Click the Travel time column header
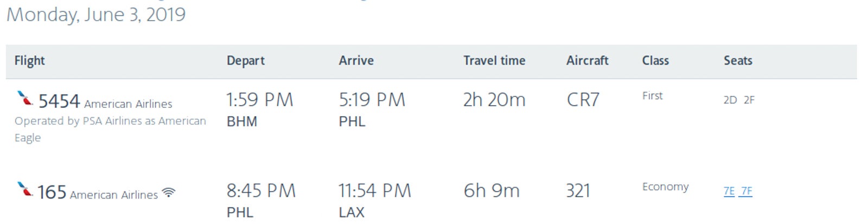The height and width of the screenshot is (224, 868). click(494, 61)
